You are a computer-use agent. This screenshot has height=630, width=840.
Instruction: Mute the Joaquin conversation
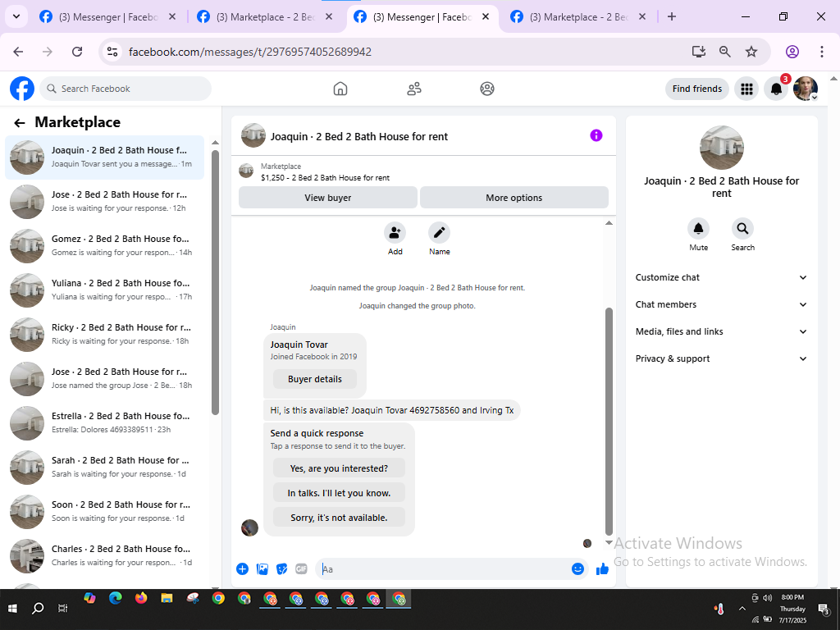click(x=699, y=229)
